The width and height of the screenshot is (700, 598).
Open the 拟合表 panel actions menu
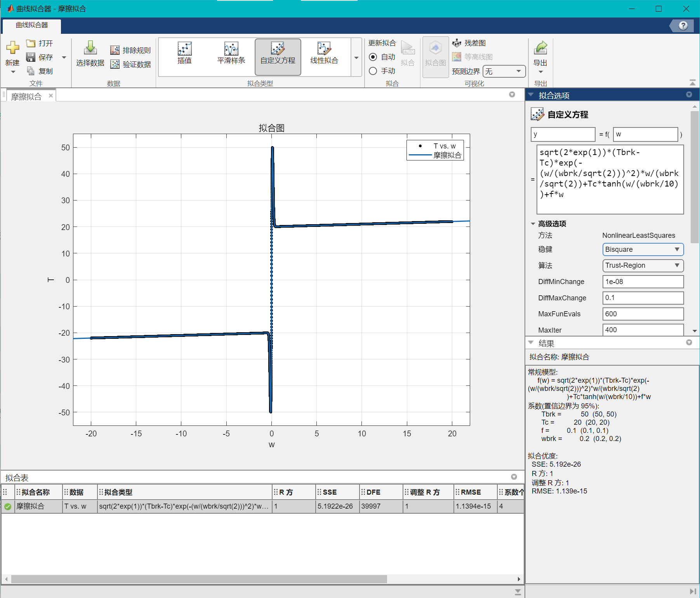(x=514, y=477)
